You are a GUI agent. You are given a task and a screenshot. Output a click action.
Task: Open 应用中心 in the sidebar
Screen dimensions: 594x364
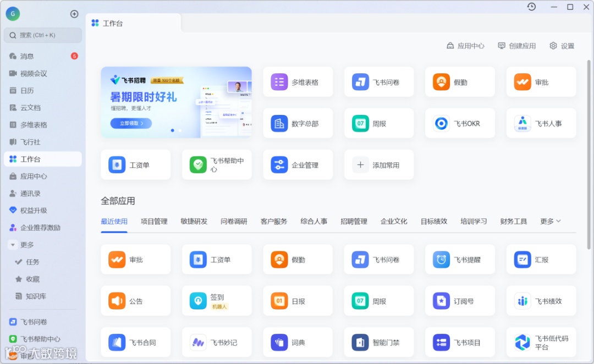[x=43, y=176]
